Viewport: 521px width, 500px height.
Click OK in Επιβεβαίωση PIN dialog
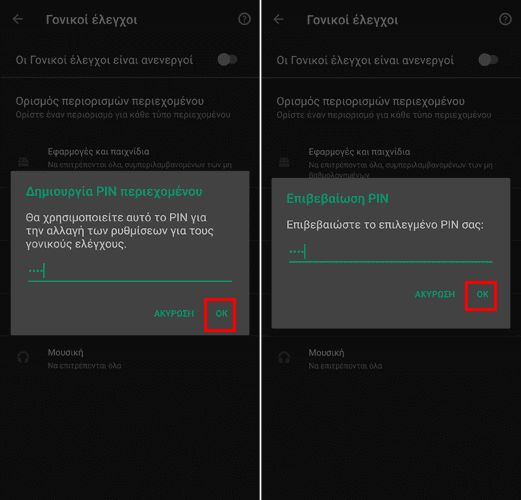point(482,294)
